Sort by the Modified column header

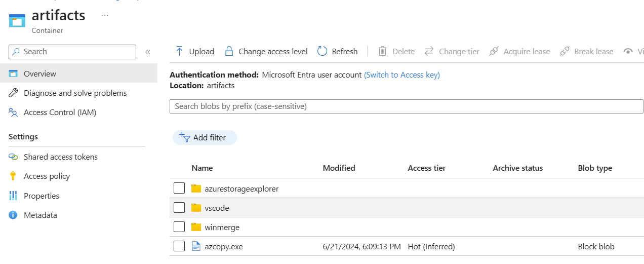pyautogui.click(x=339, y=168)
